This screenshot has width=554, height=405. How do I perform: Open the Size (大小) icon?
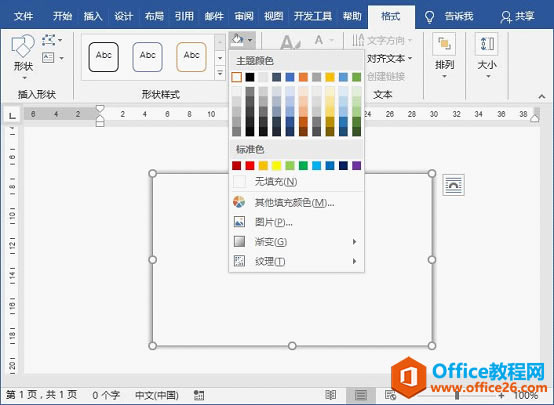[x=487, y=44]
